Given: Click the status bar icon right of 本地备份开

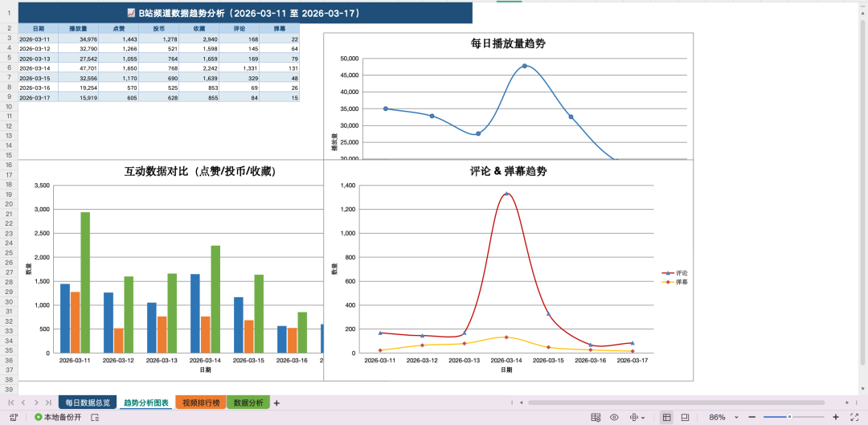Looking at the screenshot, I should [95, 417].
